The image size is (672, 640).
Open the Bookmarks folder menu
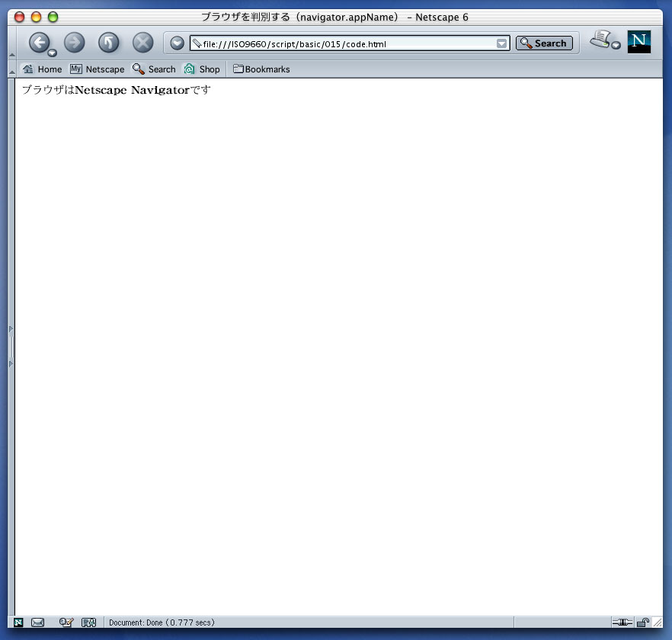(261, 69)
